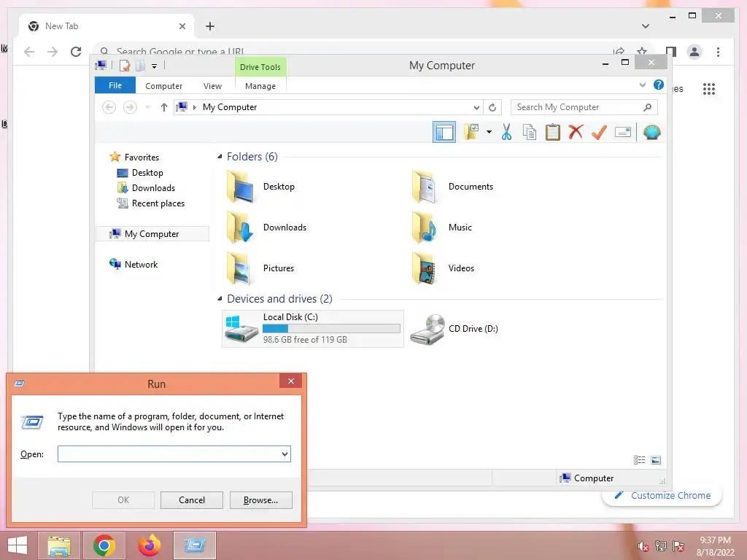Open a new Chrome tab

(x=210, y=26)
